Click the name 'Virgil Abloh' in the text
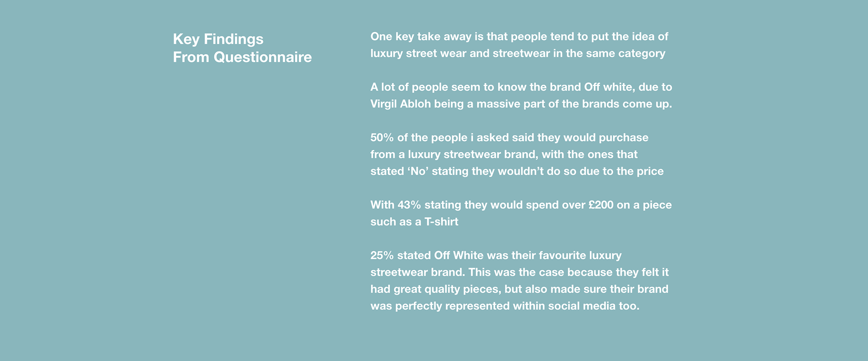This screenshot has width=868, height=361. tap(401, 104)
